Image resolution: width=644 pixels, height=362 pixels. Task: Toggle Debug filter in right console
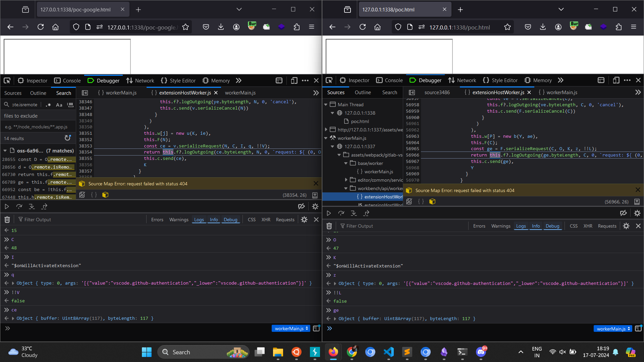coord(552,226)
